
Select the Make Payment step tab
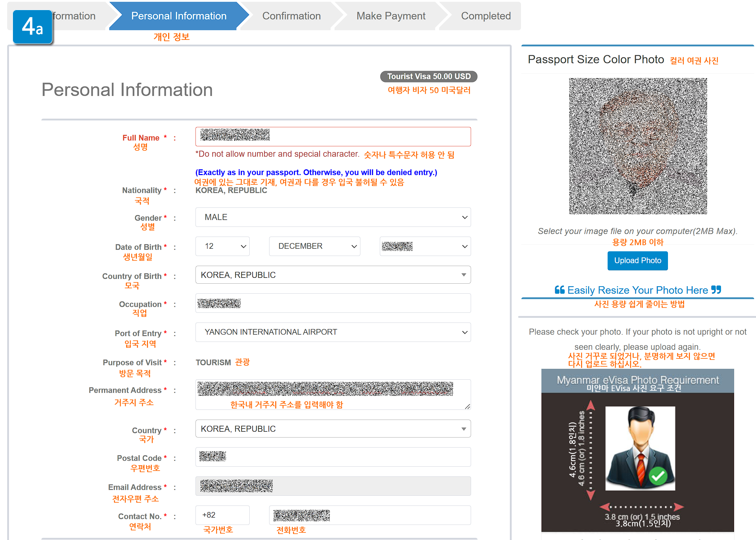(391, 16)
